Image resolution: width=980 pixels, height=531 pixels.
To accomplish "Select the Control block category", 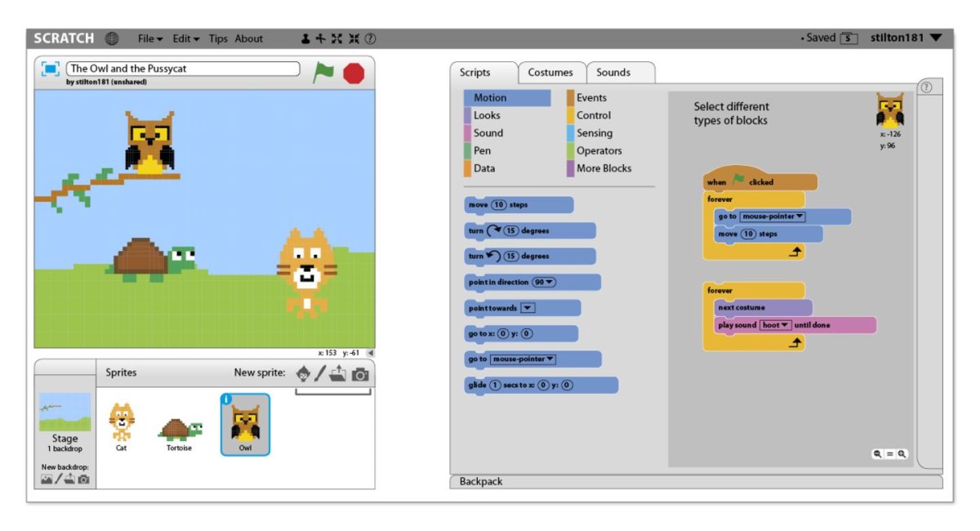I will pos(594,115).
